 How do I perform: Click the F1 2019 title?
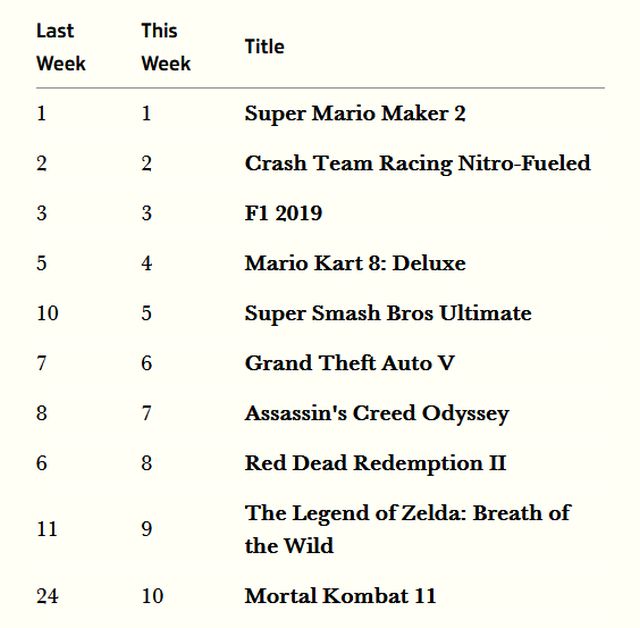pyautogui.click(x=283, y=213)
